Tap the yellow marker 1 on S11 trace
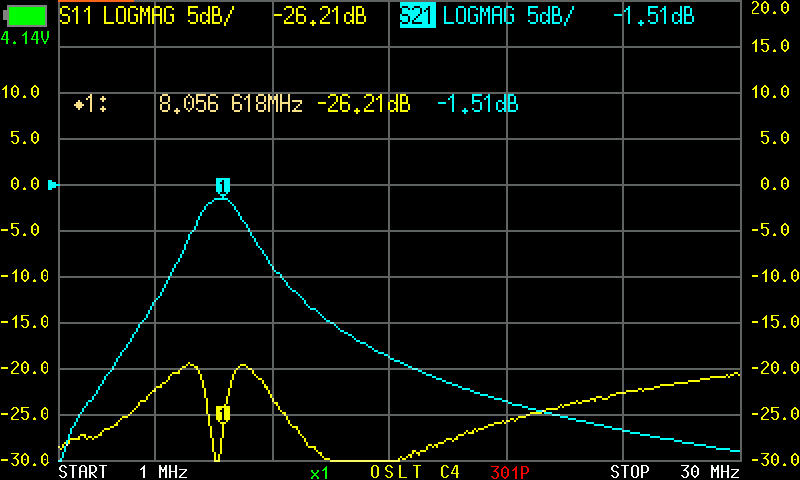 (223, 413)
